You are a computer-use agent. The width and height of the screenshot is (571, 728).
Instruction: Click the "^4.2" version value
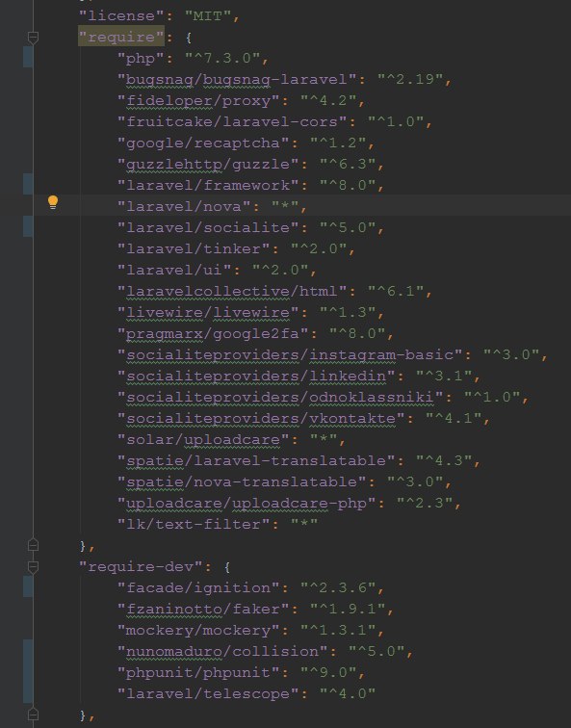click(328, 101)
